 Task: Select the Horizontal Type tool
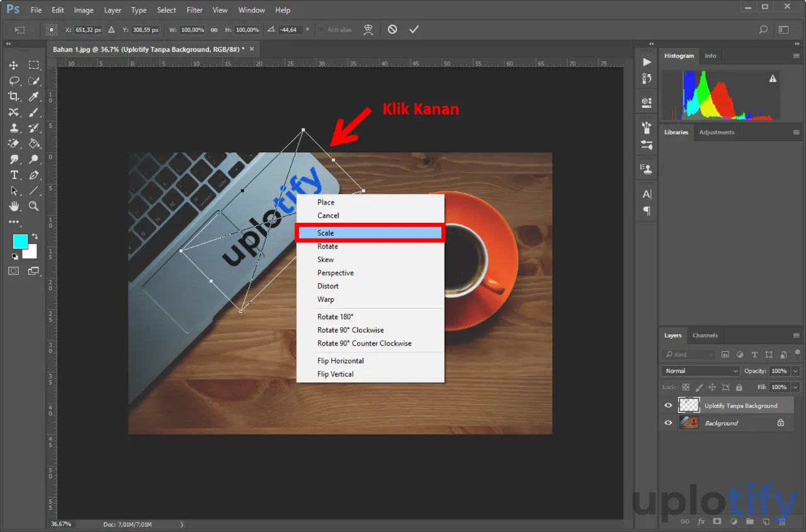pos(14,175)
